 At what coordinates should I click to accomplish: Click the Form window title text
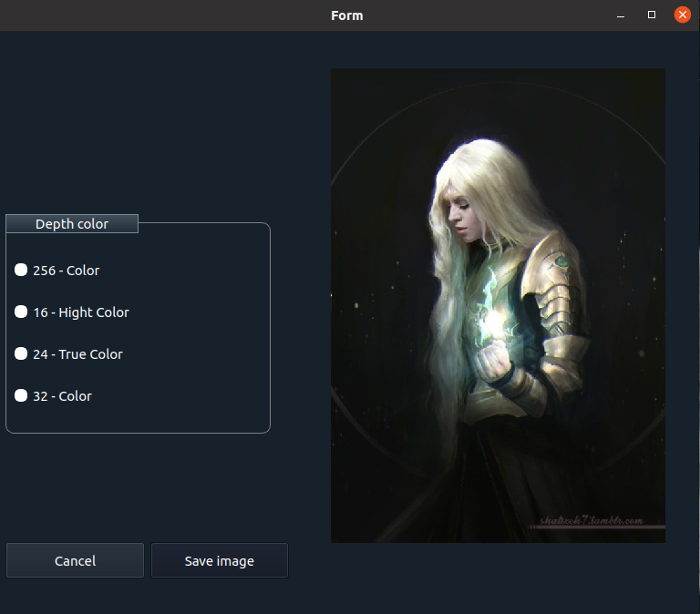point(347,15)
